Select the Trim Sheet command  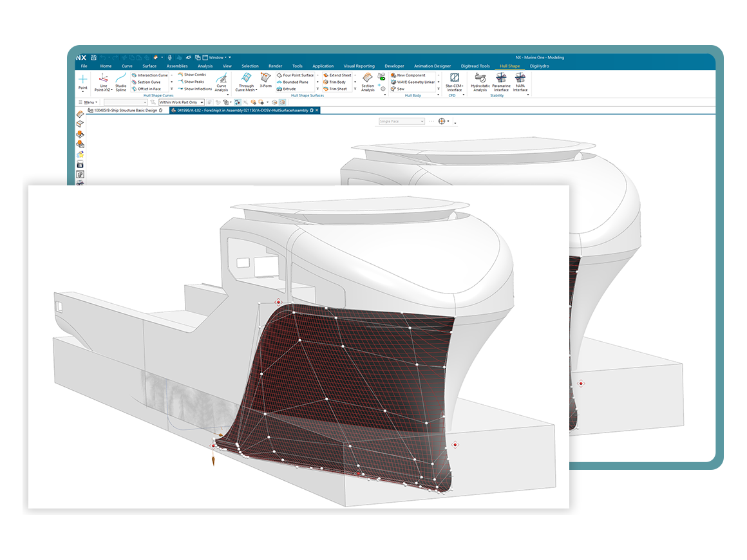pos(335,89)
